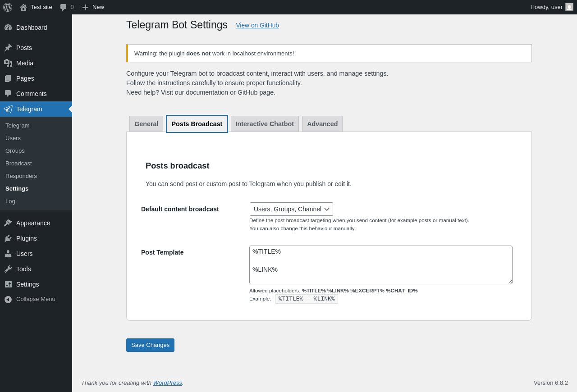Click the Posts broadcast heading

tap(178, 166)
